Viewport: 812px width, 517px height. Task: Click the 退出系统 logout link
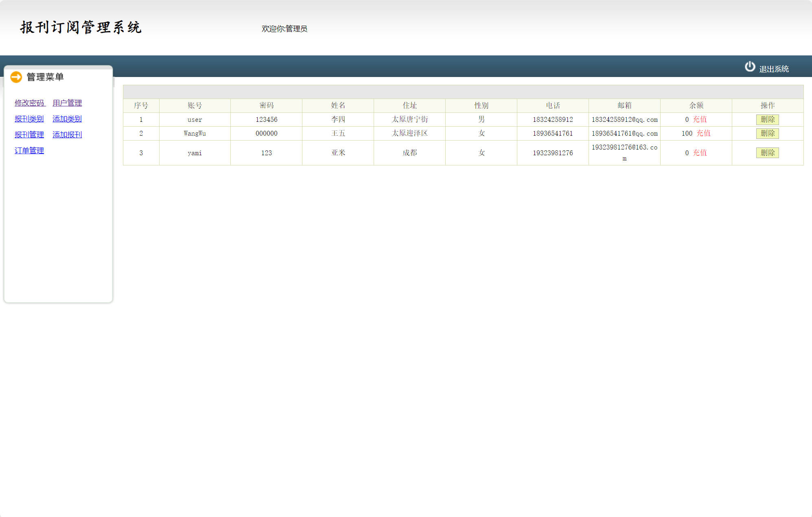773,69
